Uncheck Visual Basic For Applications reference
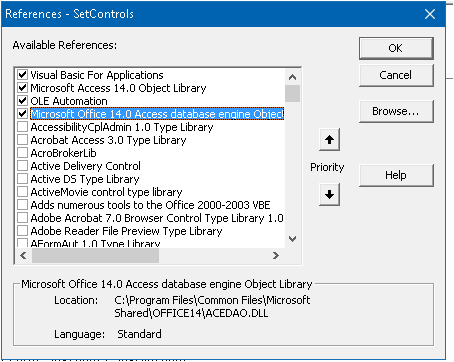 click(22, 75)
